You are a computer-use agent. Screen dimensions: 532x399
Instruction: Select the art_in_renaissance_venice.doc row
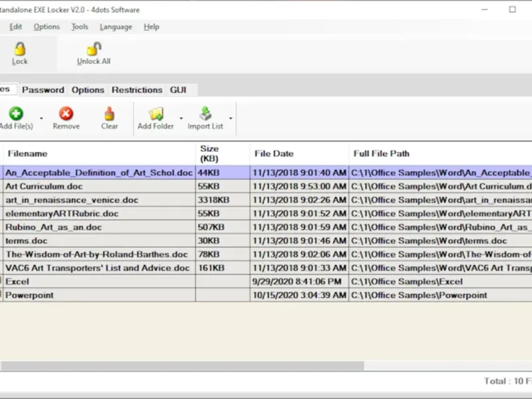(x=72, y=199)
